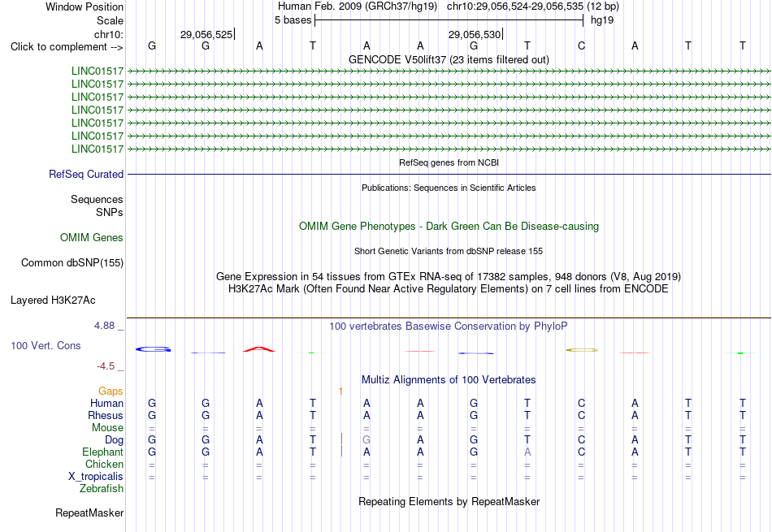Click the Layered H3K27Ac track label

pyautogui.click(x=53, y=301)
